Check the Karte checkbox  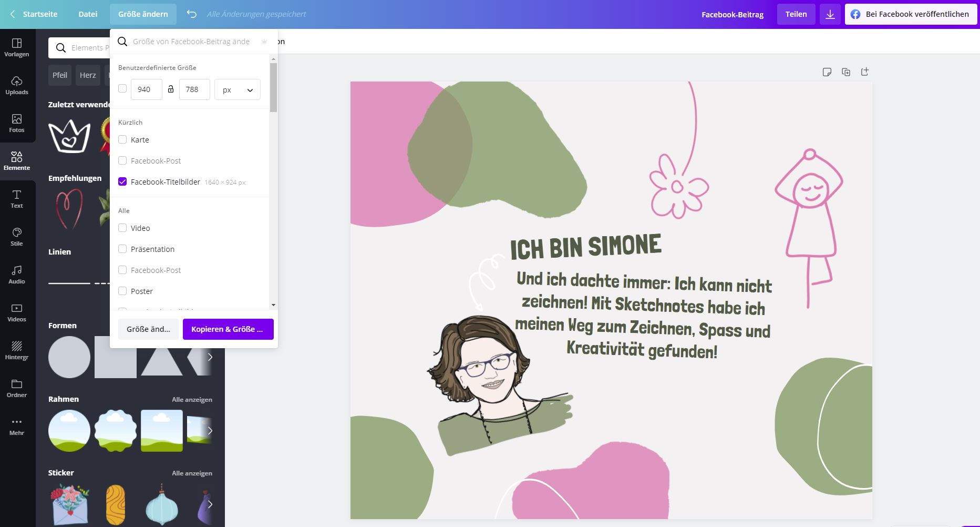(122, 139)
